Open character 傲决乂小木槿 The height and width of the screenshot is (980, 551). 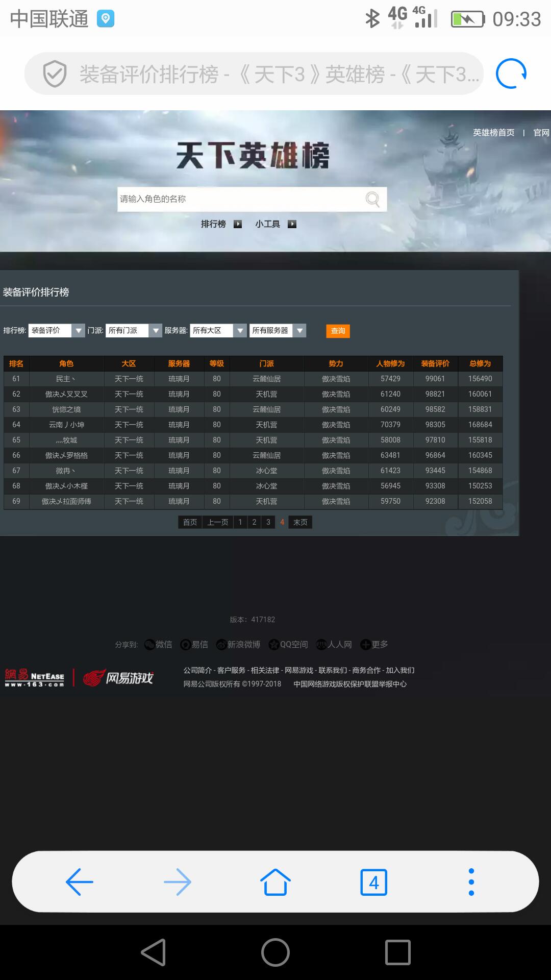tap(66, 486)
